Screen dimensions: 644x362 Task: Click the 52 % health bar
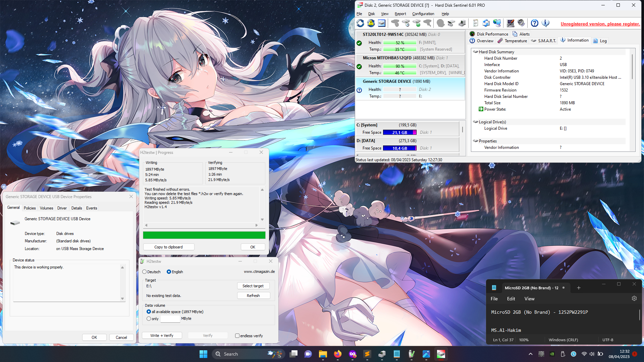[x=400, y=43]
